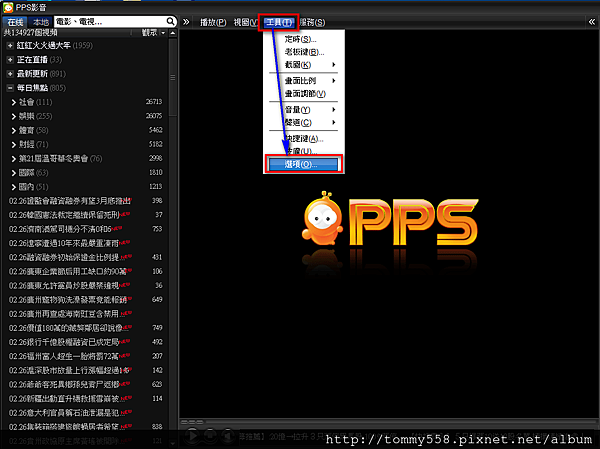Expand the 紅紅火火過大年 category
600x449 pixels.
coord(10,46)
